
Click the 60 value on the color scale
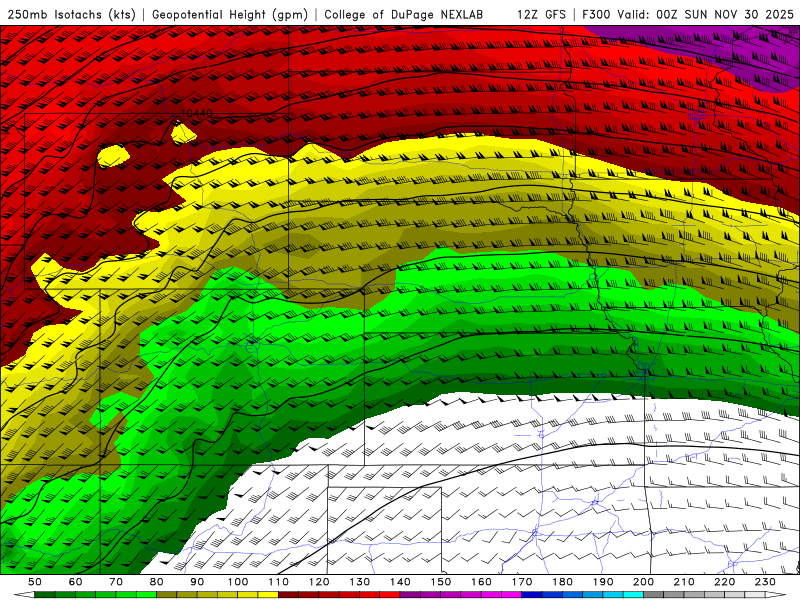tap(76, 582)
